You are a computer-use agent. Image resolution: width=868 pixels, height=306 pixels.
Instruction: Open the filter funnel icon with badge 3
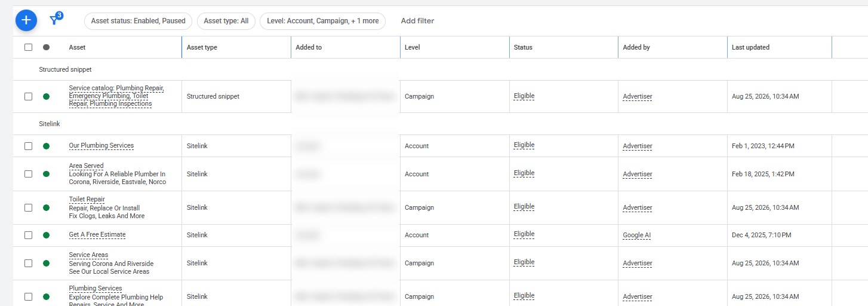coord(55,20)
